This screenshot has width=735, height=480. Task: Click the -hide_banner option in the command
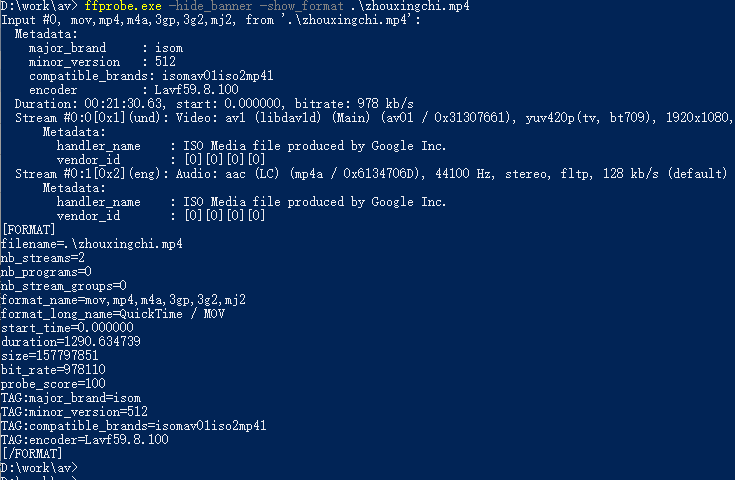213,6
